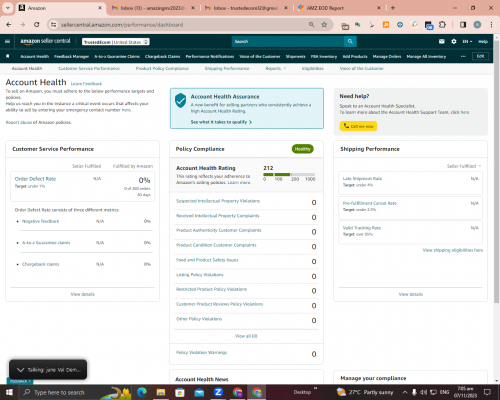Click the search magnifier button in Seller Central
500x400 pixels.
[x=350, y=41]
